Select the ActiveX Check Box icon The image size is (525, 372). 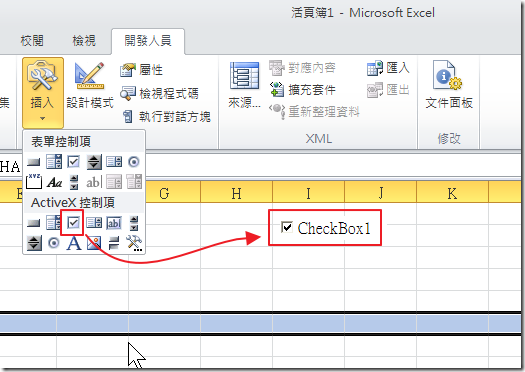pyautogui.click(x=73, y=222)
